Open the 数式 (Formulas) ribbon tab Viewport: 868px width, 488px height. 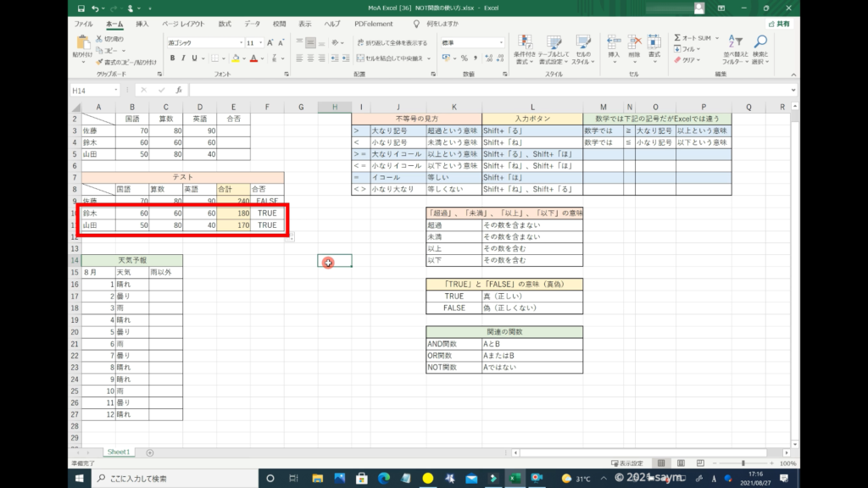click(224, 24)
